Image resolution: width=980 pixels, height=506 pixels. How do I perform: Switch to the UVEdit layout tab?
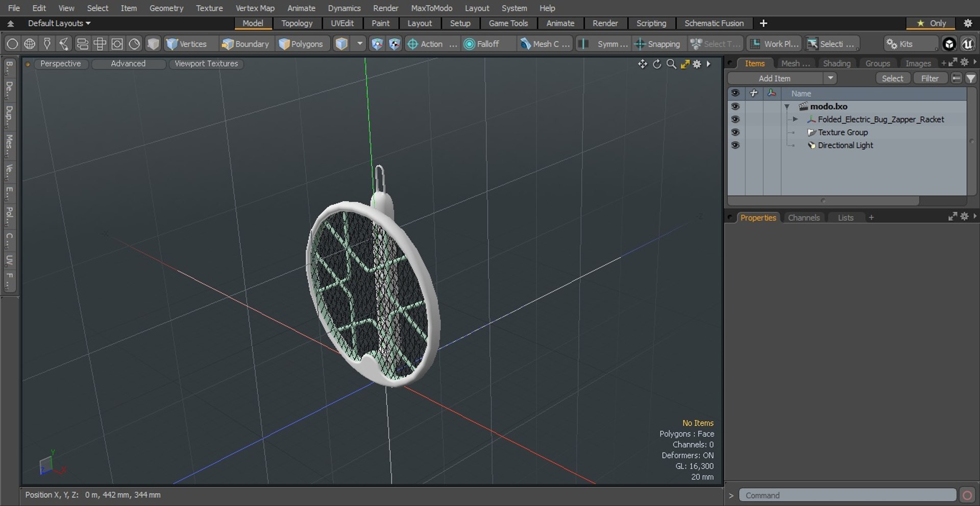(342, 23)
